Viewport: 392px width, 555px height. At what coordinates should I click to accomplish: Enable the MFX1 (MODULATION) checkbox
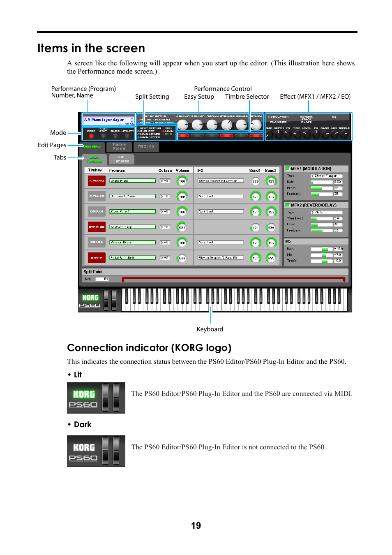click(288, 169)
